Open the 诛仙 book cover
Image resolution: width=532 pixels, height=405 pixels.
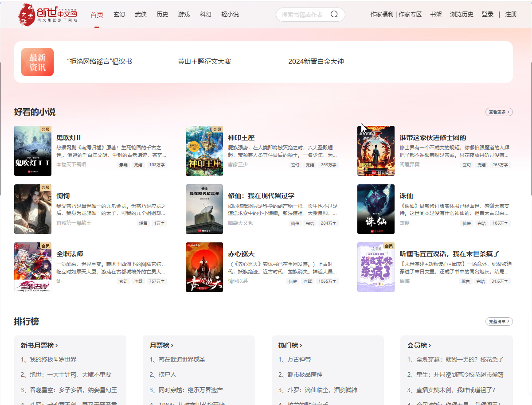[376, 209]
